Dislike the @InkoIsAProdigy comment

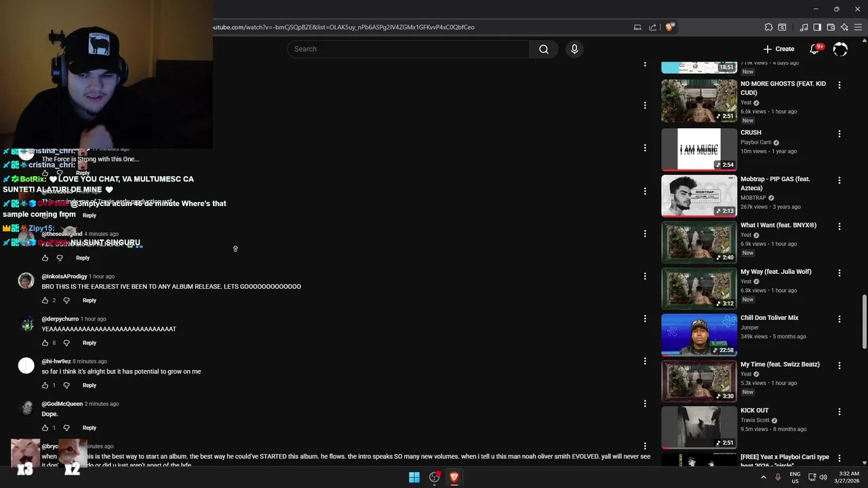[x=66, y=300]
